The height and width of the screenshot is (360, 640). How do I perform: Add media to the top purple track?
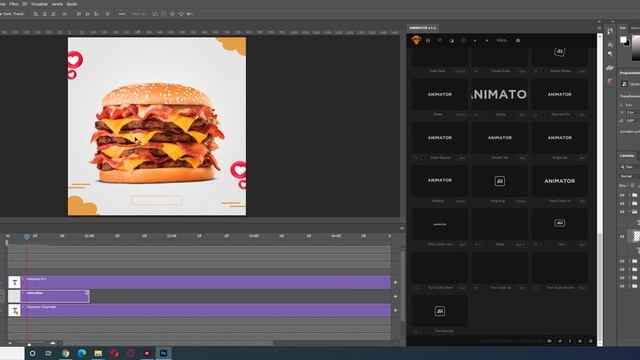click(395, 282)
